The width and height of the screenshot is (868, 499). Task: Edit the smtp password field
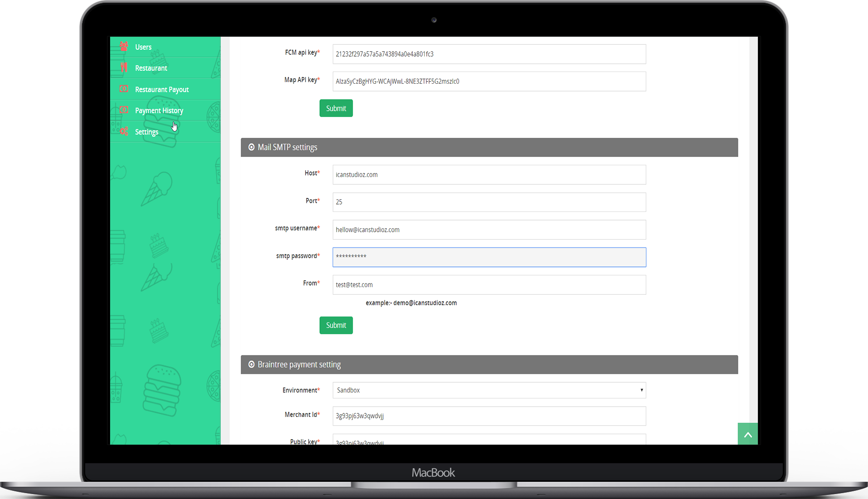click(x=489, y=257)
